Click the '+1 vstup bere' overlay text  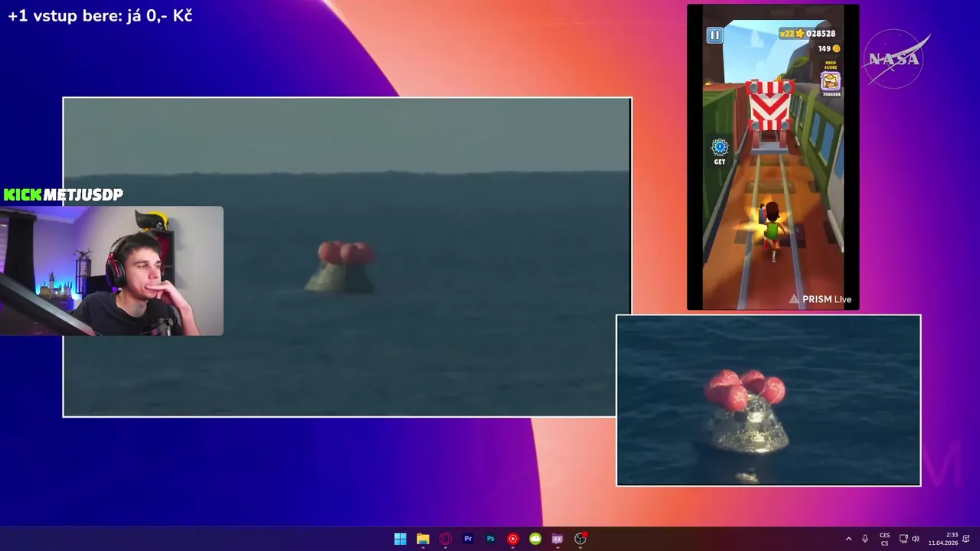coord(100,15)
